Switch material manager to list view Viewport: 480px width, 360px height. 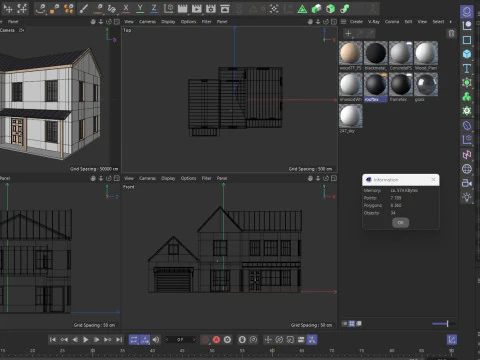click(345, 323)
